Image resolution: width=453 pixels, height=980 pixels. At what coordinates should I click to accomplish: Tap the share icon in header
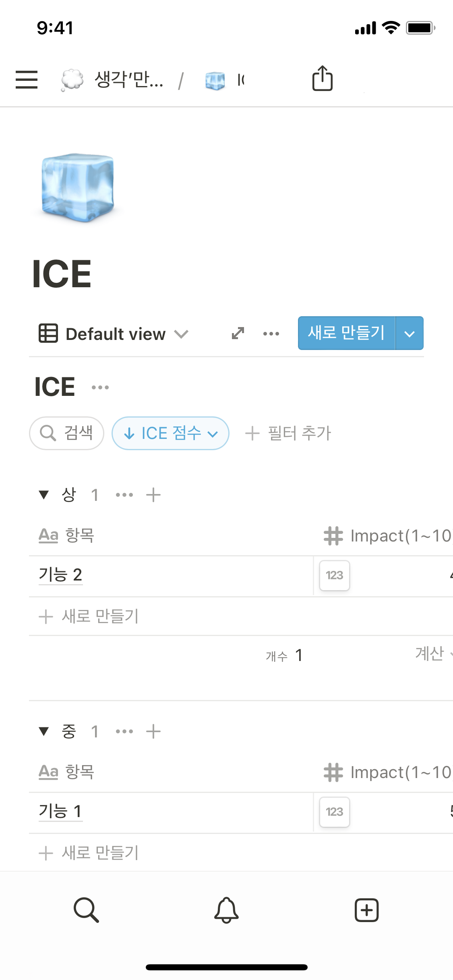point(323,78)
